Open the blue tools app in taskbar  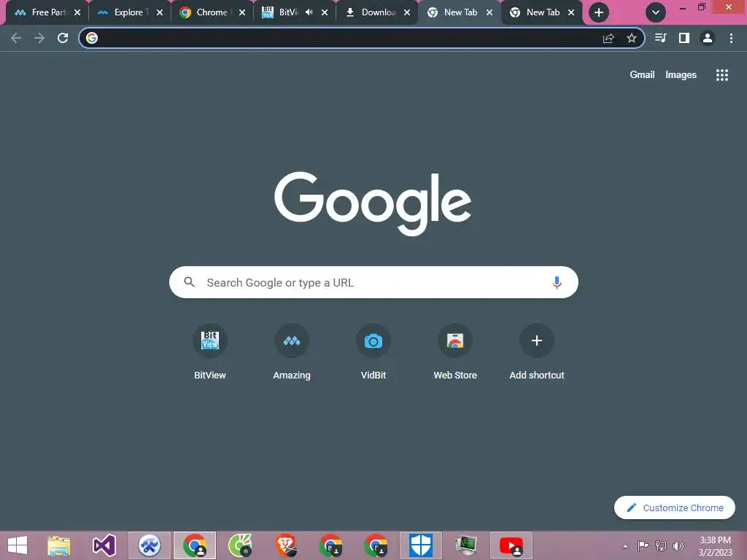149,545
